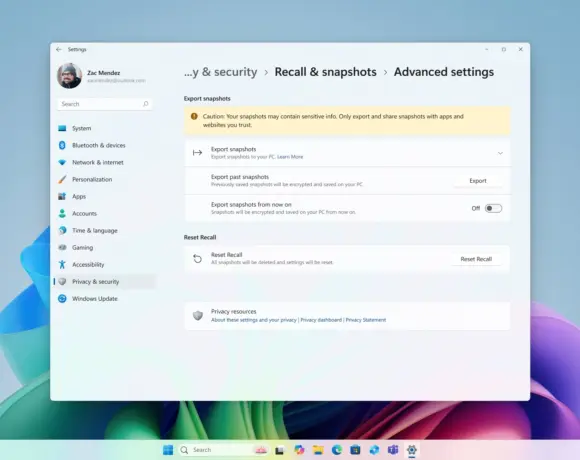Toggle Export snapshots from now on
The height and width of the screenshot is (460, 580).
[x=493, y=209]
